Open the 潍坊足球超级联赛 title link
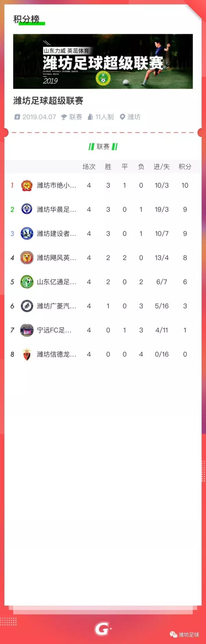Image resolution: width=206 pixels, height=644 pixels. click(48, 101)
